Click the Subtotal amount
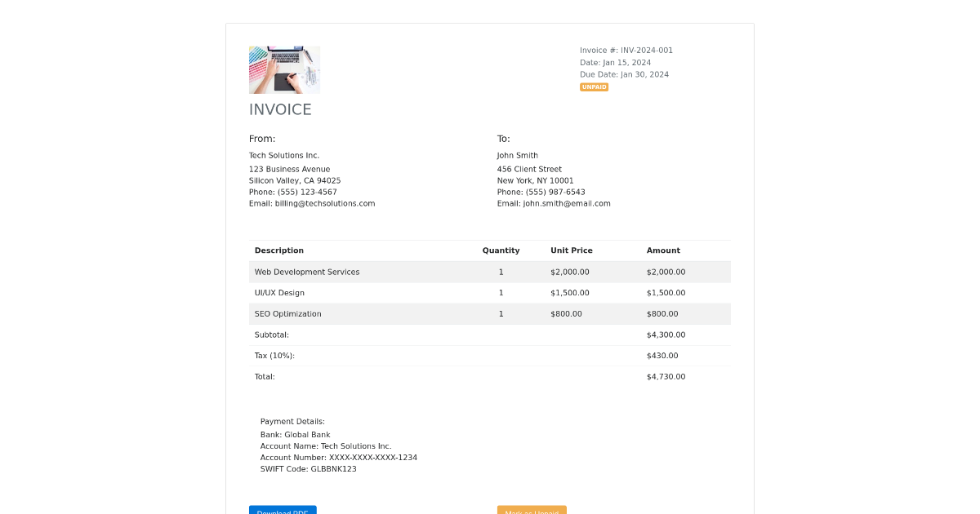Screen dimensions: 980x514 [x=666, y=335]
